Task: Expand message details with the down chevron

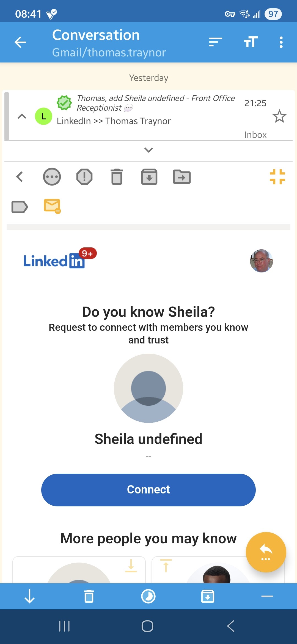Action: (x=148, y=150)
